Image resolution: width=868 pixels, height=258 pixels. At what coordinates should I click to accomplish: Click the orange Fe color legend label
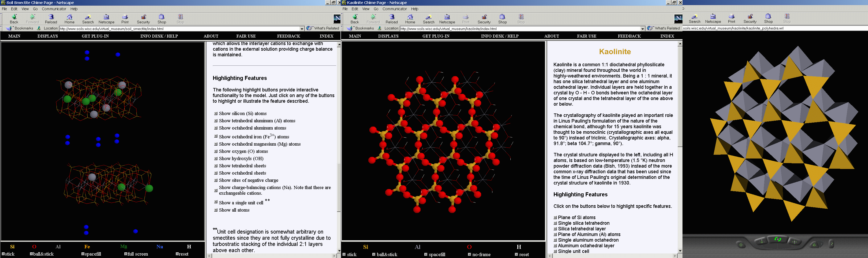87,246
